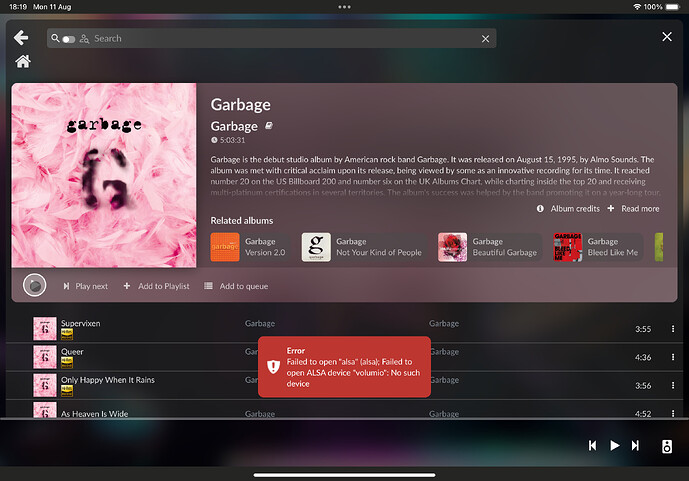689x481 pixels.
Task: Open the home screen icon
Action: [x=23, y=61]
